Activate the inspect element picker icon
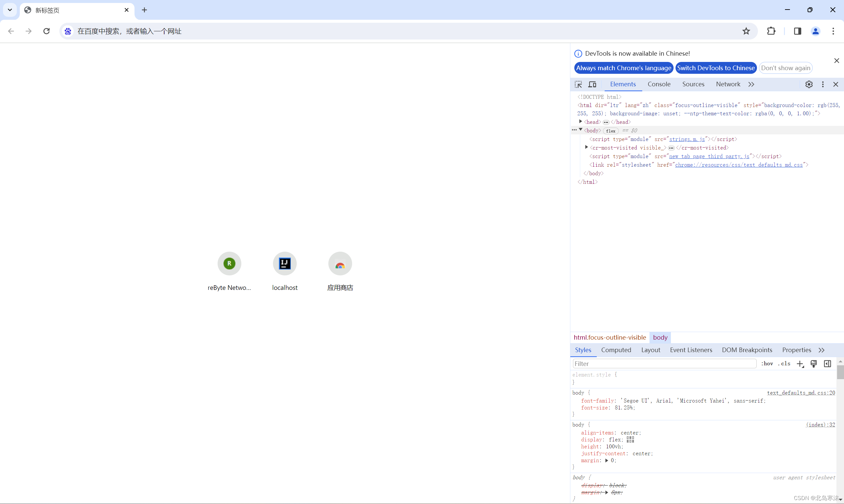This screenshot has width=844, height=504. [x=578, y=84]
